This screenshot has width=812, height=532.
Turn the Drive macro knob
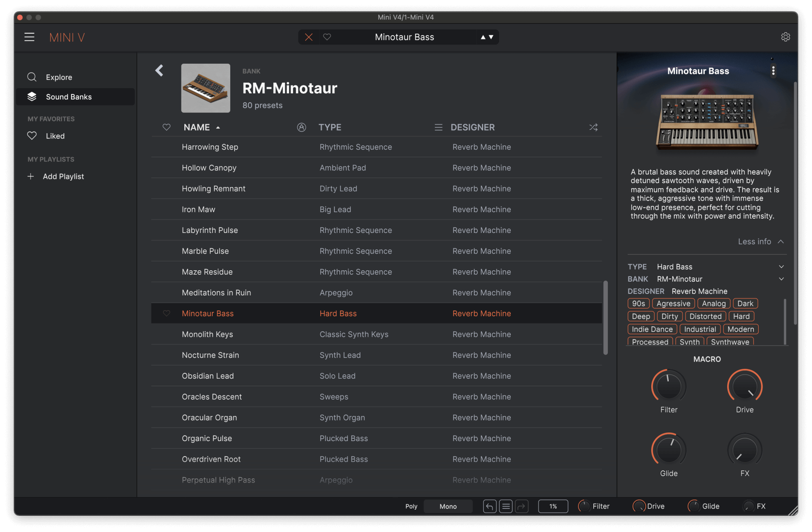(x=744, y=387)
